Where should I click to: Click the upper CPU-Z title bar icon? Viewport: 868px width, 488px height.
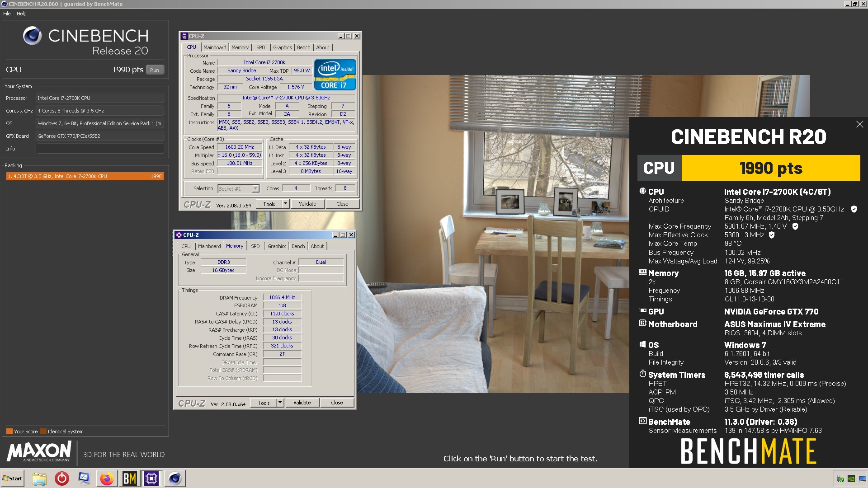pos(184,36)
